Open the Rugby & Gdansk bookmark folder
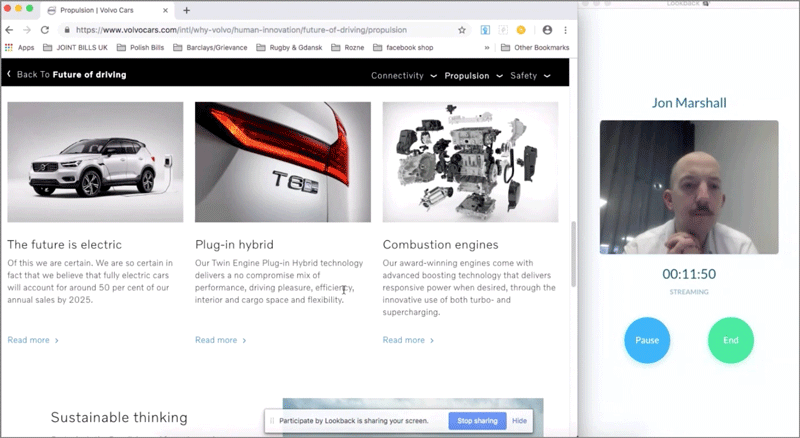The height and width of the screenshot is (438, 800). [x=289, y=47]
